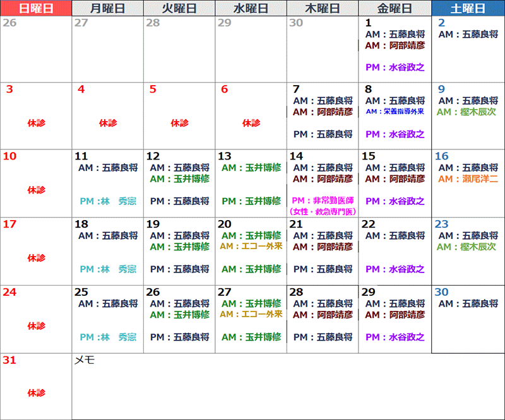Select the 木曜日 column header
The height and width of the screenshot is (420, 505).
click(x=323, y=8)
